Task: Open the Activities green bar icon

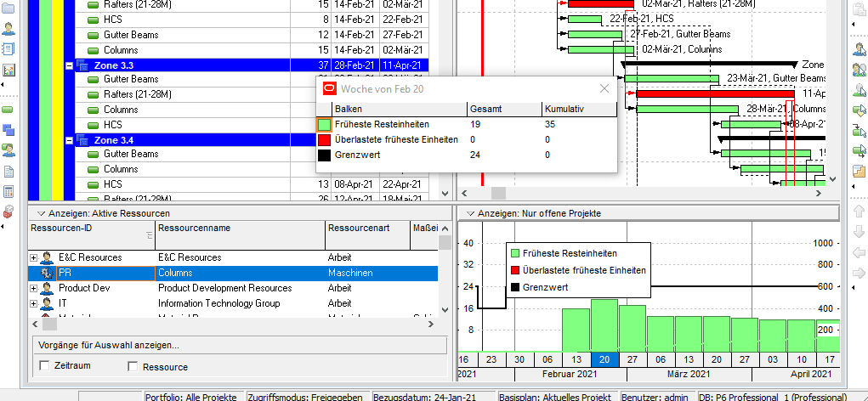Action: click(9, 110)
